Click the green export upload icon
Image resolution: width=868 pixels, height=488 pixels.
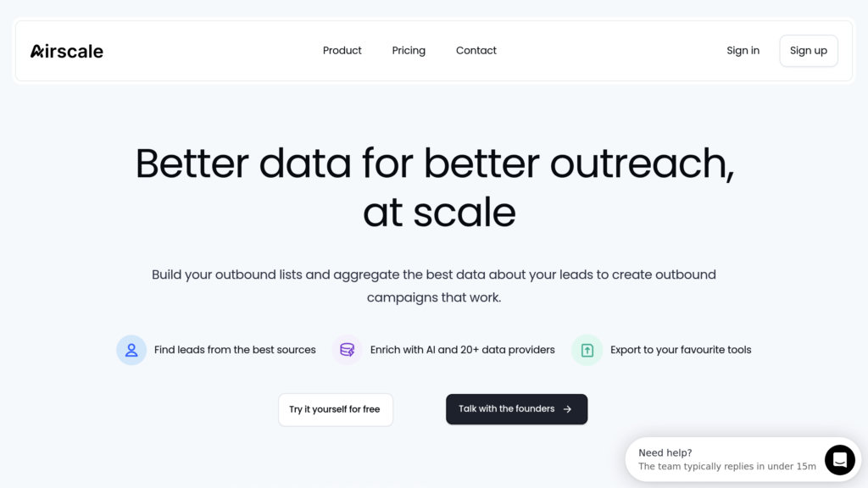click(x=587, y=350)
